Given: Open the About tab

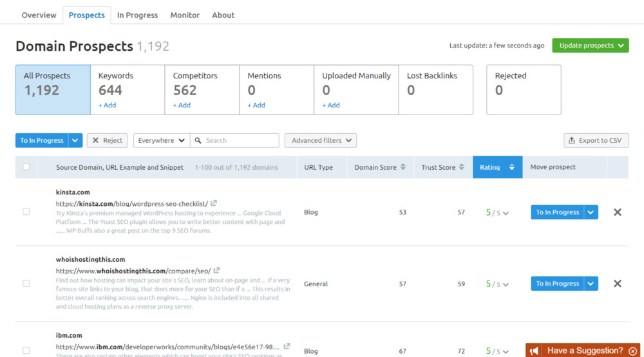Looking at the screenshot, I should click(223, 15).
